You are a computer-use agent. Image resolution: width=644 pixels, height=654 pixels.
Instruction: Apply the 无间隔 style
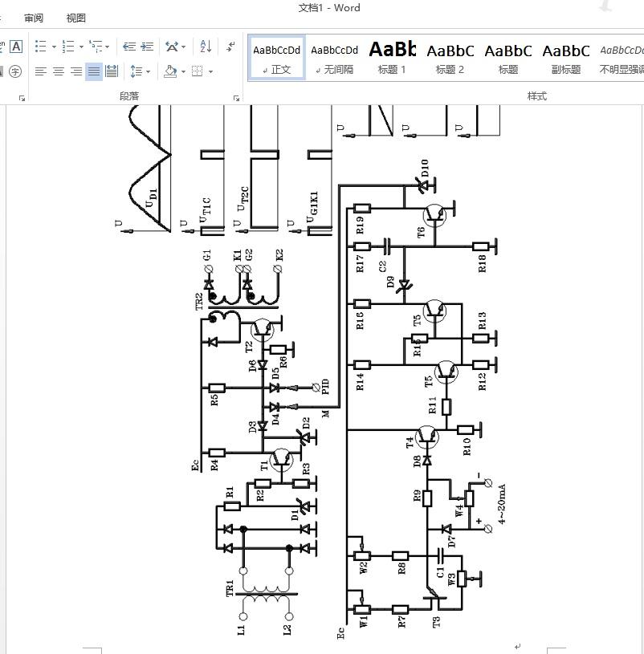(x=334, y=58)
